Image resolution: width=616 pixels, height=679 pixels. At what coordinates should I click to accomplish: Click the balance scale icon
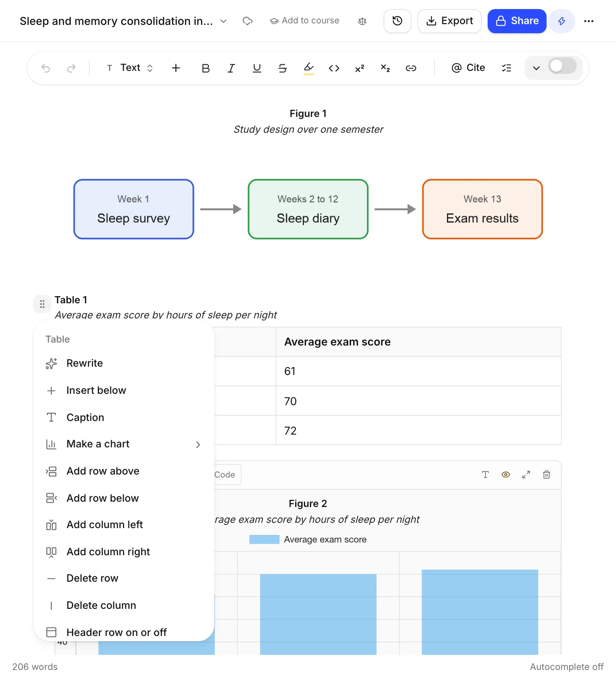click(362, 21)
